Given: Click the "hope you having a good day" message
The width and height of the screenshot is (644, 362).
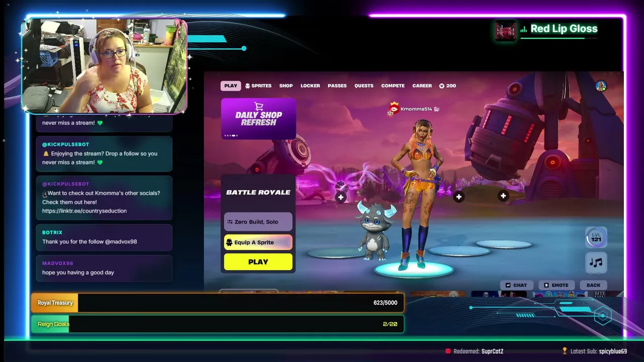Looking at the screenshot, I should 78,273.
